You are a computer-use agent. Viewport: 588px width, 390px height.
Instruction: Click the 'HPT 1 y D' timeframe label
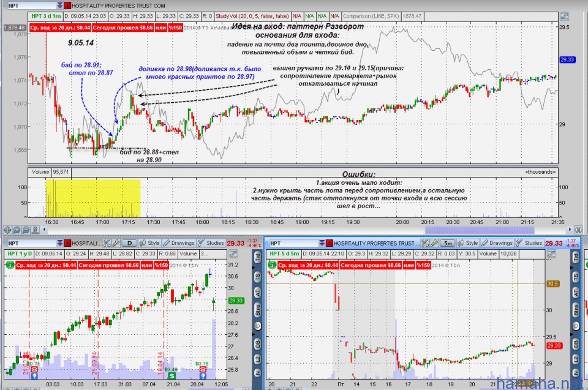tap(20, 254)
